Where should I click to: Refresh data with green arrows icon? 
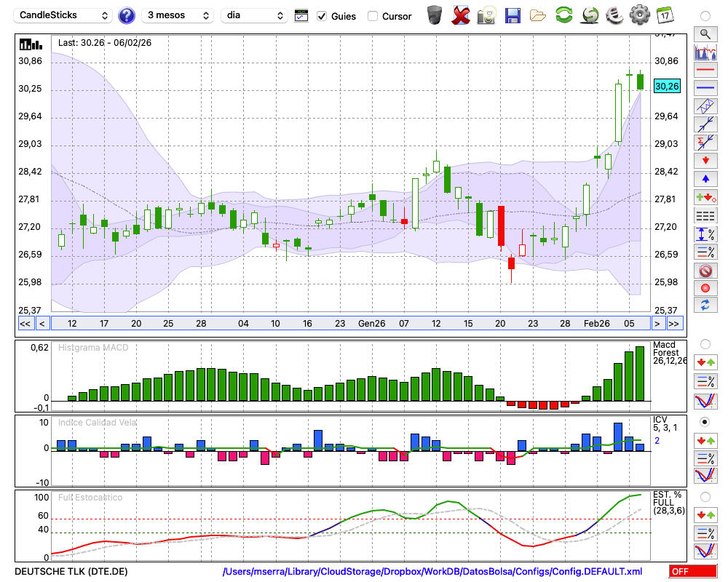pos(563,15)
